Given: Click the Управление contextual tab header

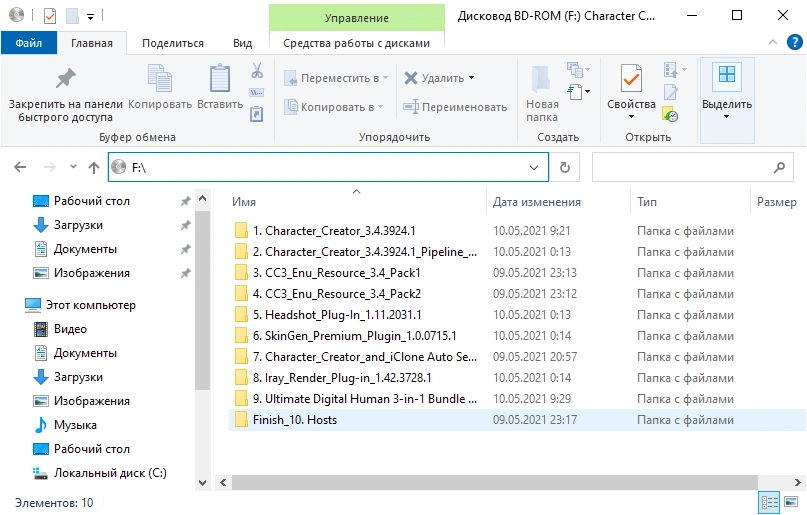Looking at the screenshot, I should point(356,18).
